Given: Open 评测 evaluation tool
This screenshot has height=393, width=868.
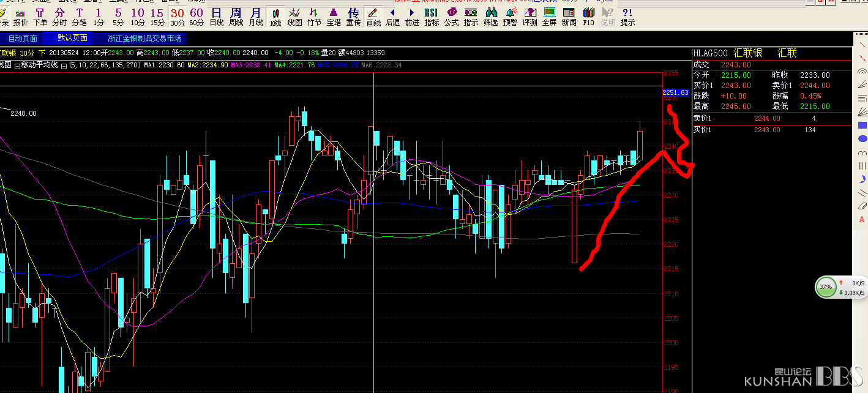Looking at the screenshot, I should coord(529,17).
